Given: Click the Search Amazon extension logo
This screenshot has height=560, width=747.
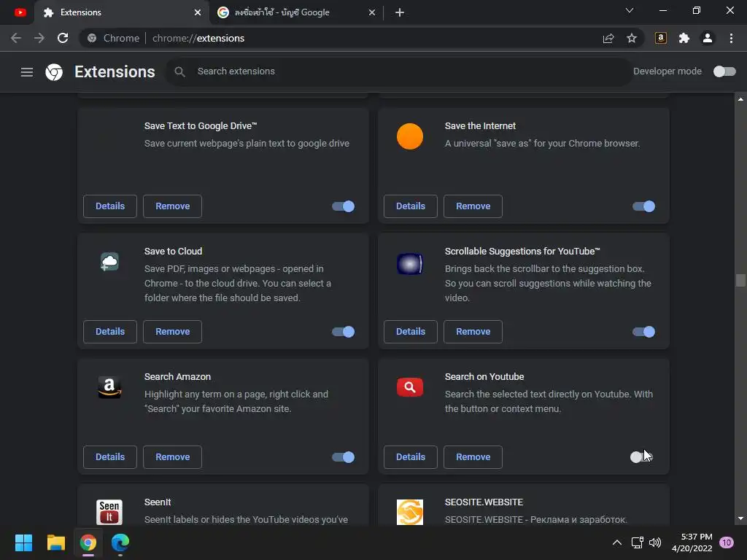Looking at the screenshot, I should (109, 387).
